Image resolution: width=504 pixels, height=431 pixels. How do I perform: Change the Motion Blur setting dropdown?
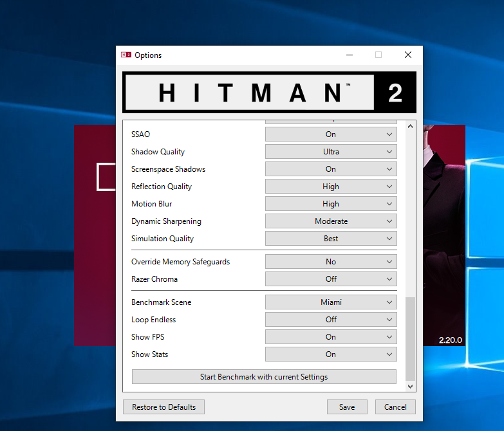pos(331,204)
